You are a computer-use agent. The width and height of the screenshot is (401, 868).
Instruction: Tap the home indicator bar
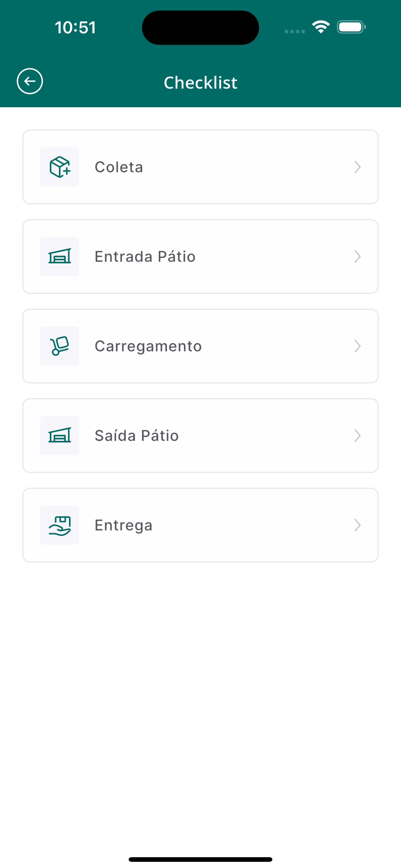200,860
